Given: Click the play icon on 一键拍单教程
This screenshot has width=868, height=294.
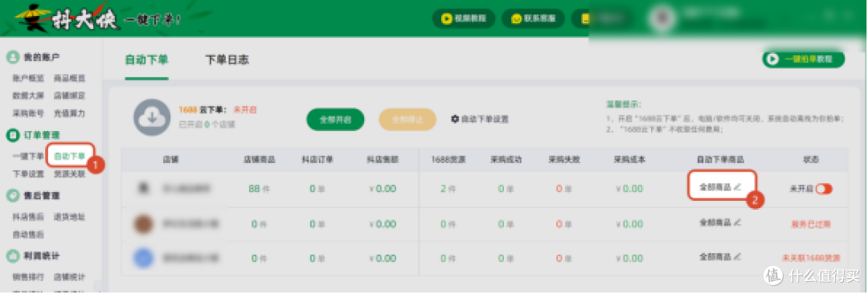Looking at the screenshot, I should click(772, 59).
